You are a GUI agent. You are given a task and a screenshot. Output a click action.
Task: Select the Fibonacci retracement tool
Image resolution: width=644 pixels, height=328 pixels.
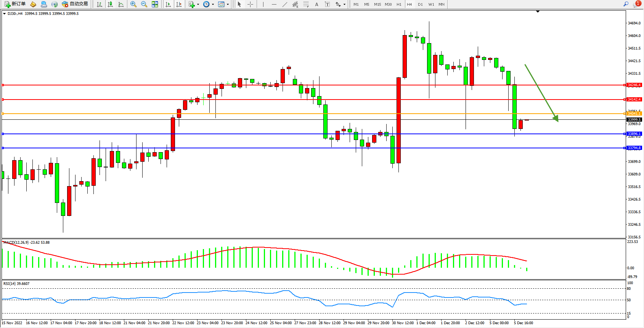306,4
